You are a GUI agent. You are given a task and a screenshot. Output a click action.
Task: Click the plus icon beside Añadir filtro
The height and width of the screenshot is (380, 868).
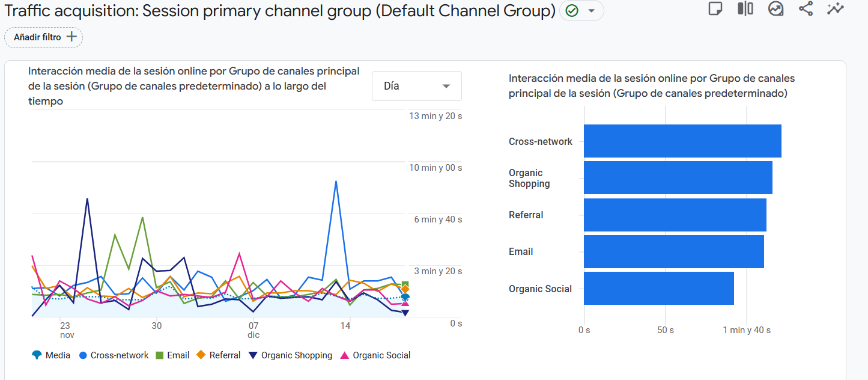click(71, 37)
